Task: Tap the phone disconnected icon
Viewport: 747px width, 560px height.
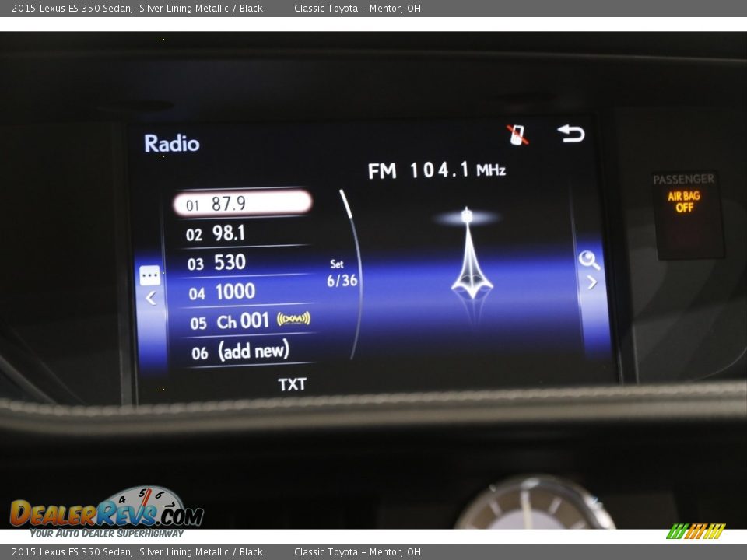Action: 518,135
